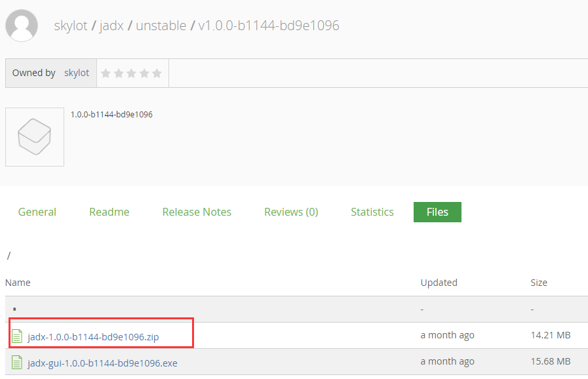The height and width of the screenshot is (379, 588).
Task: Click the file icon beside jadx-gui-1.0.0-b1144-bd9e1096.exe
Action: click(17, 363)
